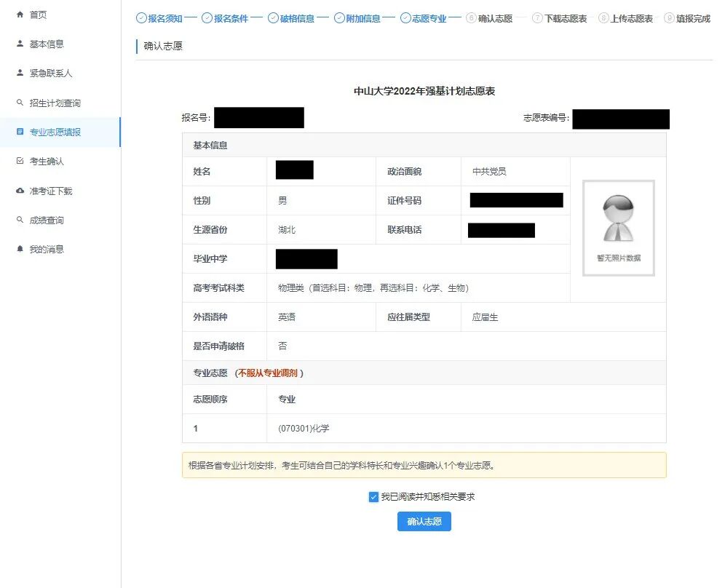
Task: Click the 暂无照片数据 caption
Action: [x=619, y=258]
